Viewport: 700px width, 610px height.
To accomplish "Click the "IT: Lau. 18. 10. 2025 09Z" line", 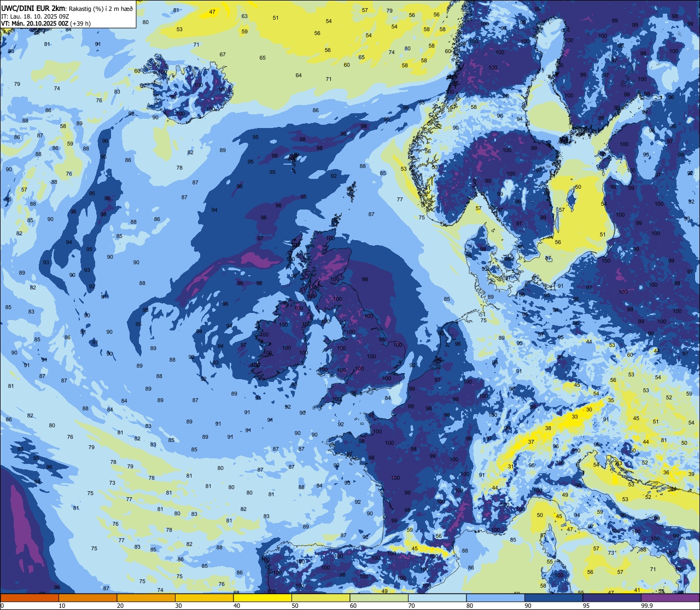I will click(x=35, y=16).
